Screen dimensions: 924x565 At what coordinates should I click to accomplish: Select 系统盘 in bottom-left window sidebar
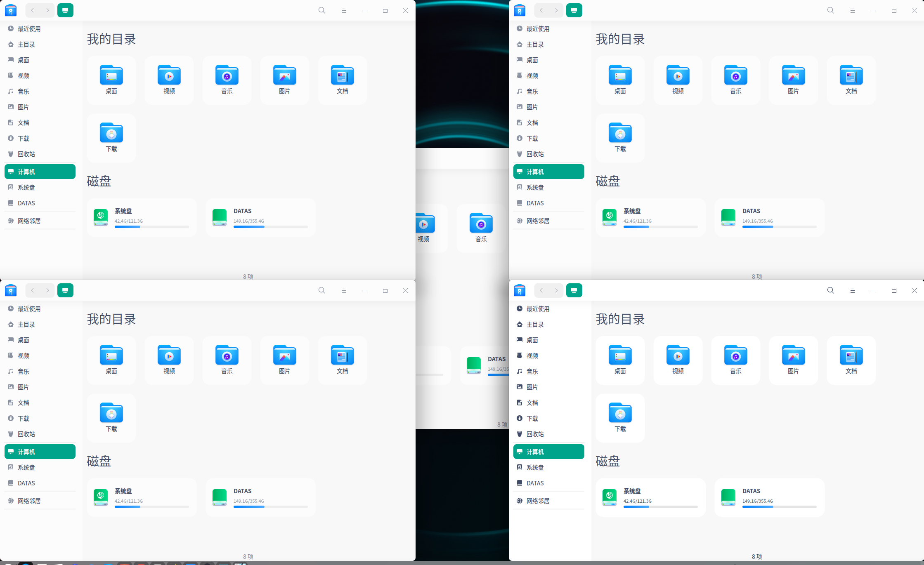point(40,467)
